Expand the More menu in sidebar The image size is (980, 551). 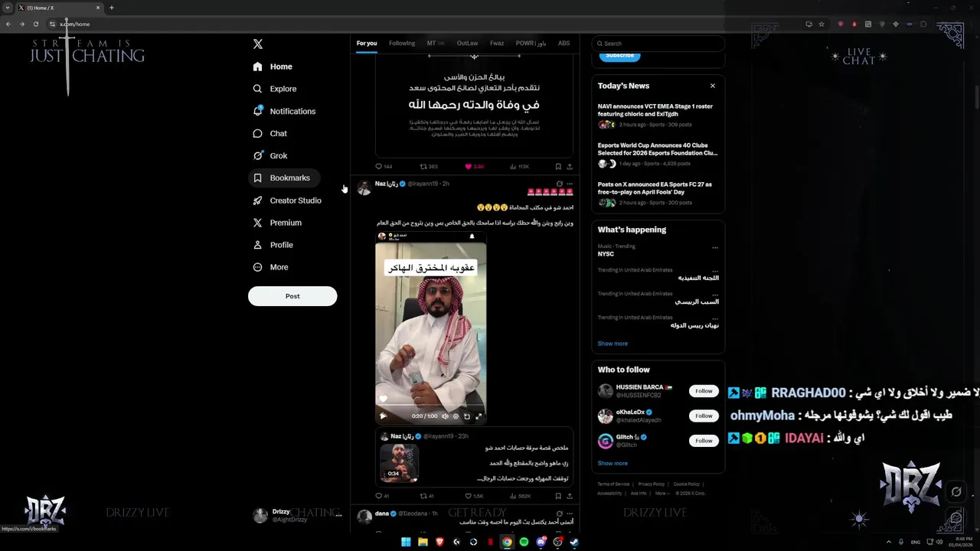tap(271, 267)
